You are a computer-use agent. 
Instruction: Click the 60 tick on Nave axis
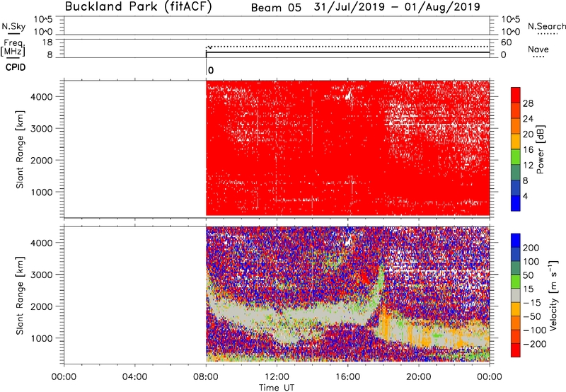(506, 42)
